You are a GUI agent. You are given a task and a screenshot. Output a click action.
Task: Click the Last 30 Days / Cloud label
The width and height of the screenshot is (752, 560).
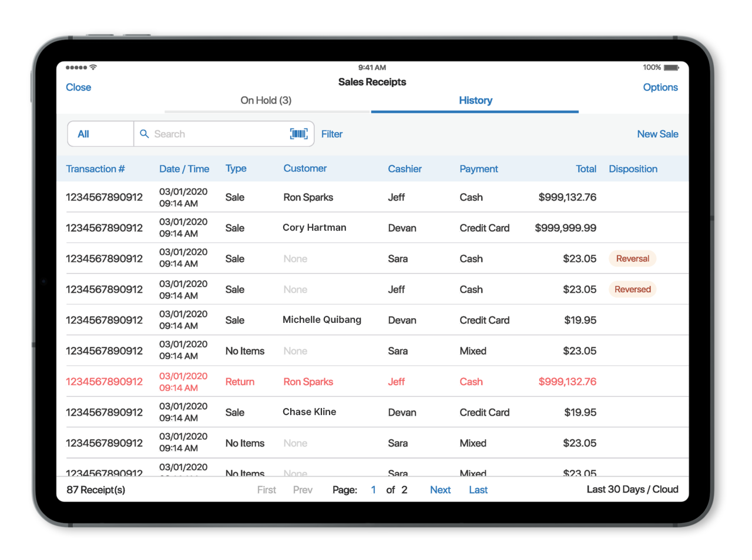pos(632,490)
